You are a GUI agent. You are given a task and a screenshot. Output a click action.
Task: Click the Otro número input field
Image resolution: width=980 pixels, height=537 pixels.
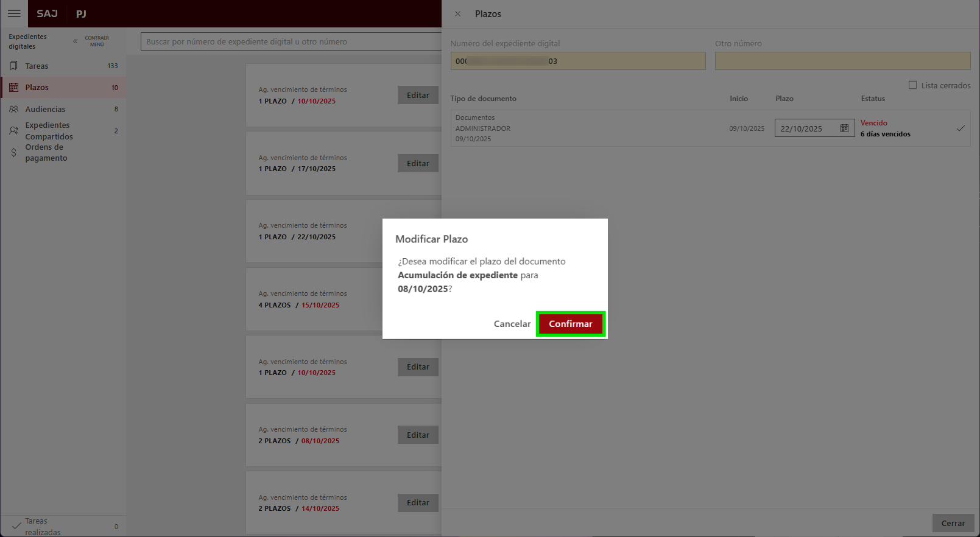842,61
